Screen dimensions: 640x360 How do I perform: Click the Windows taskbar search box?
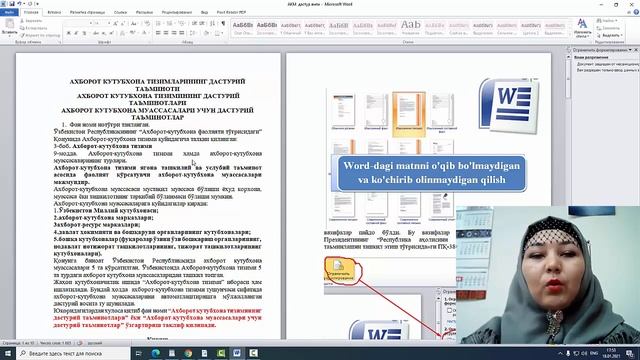pos(73,353)
